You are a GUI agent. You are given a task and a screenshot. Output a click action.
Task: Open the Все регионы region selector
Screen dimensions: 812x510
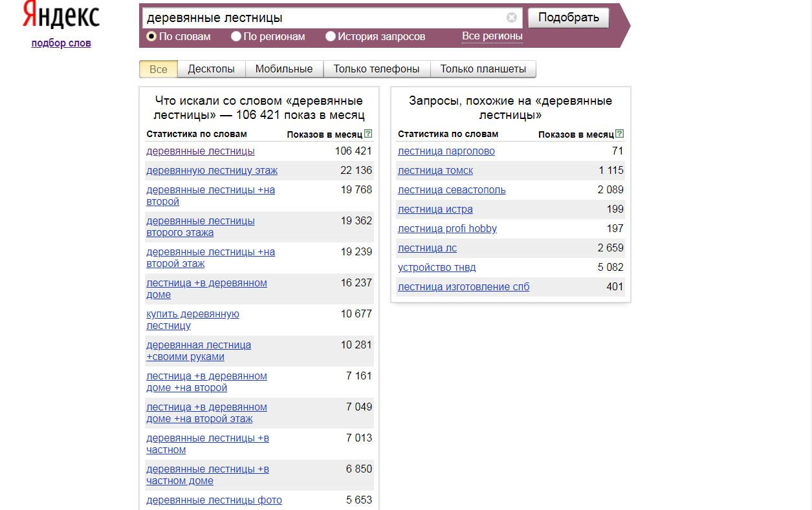pyautogui.click(x=492, y=36)
